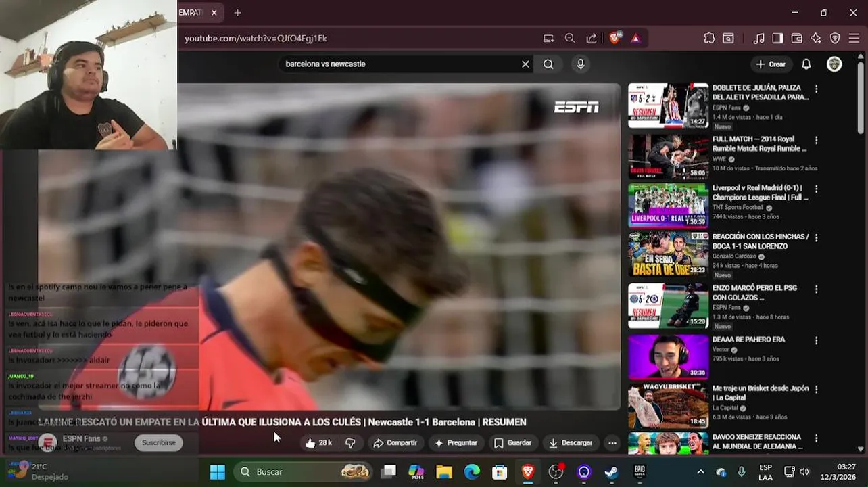Viewport: 868px width, 487px height.
Task: Click the Guardar save button
Action: click(x=512, y=443)
